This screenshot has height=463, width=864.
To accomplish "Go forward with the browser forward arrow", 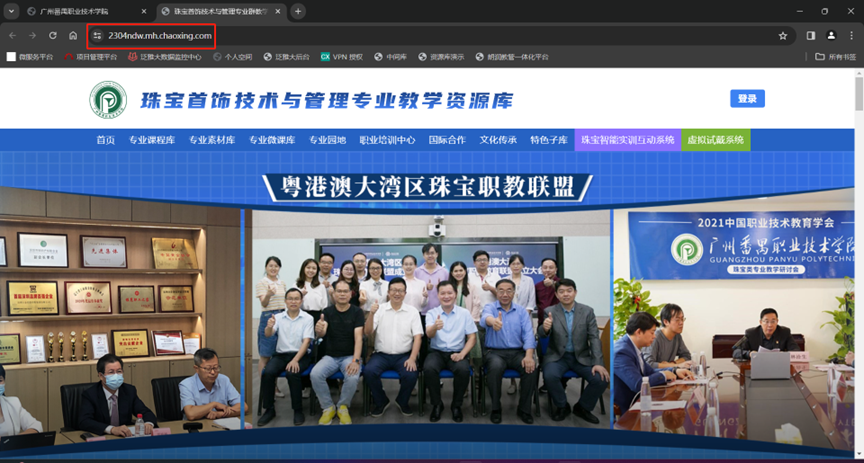I will click(x=33, y=36).
